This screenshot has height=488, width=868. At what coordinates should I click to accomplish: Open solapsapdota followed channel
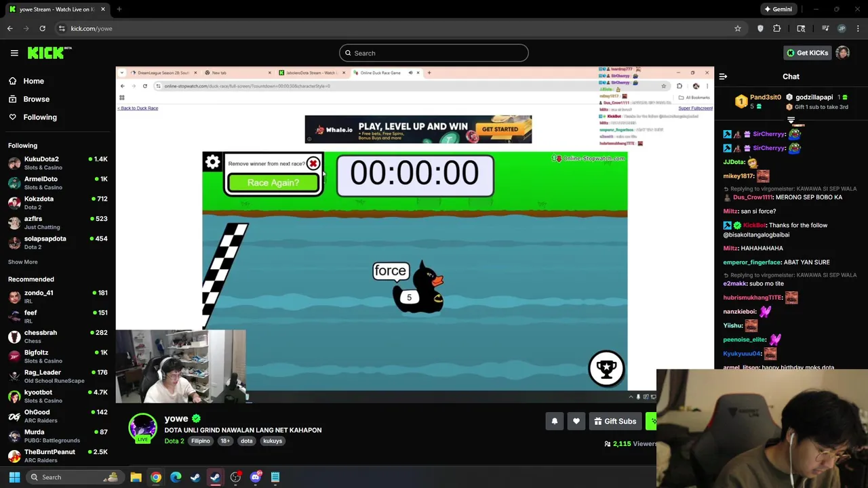(x=58, y=243)
